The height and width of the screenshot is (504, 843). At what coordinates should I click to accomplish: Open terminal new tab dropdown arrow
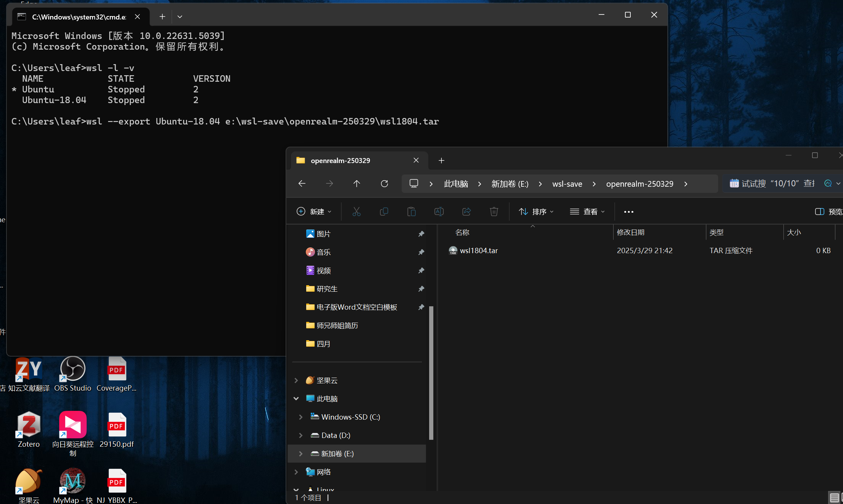(x=180, y=17)
